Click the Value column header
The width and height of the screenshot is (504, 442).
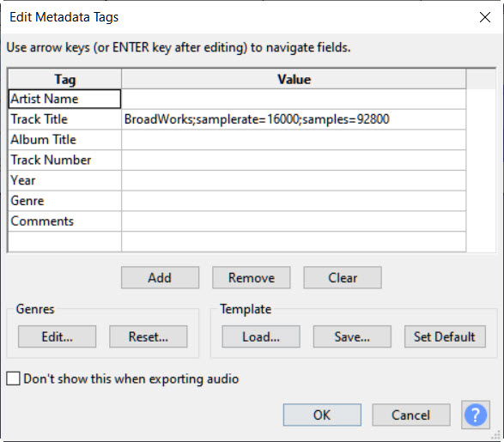[294, 79]
